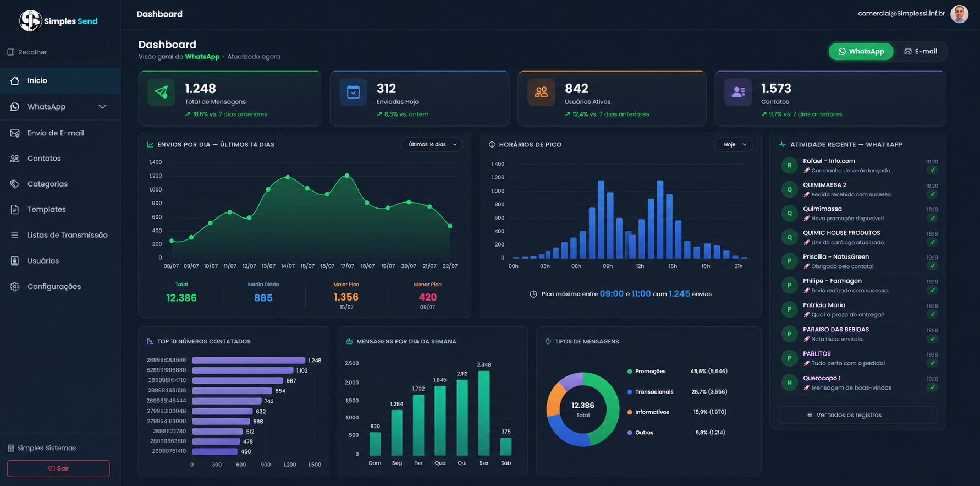The width and height of the screenshot is (980, 486).
Task: Click the line chart icon beside Envios por Dia
Action: (150, 145)
